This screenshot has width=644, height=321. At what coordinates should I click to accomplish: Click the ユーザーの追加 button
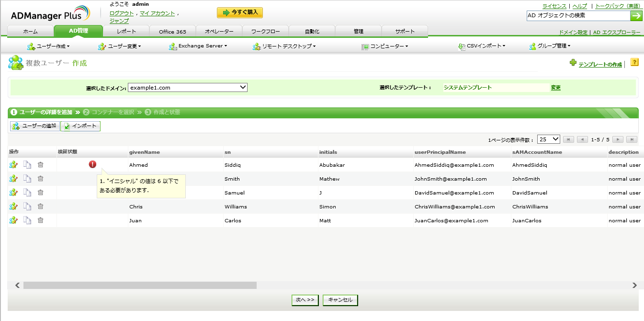[35, 126]
